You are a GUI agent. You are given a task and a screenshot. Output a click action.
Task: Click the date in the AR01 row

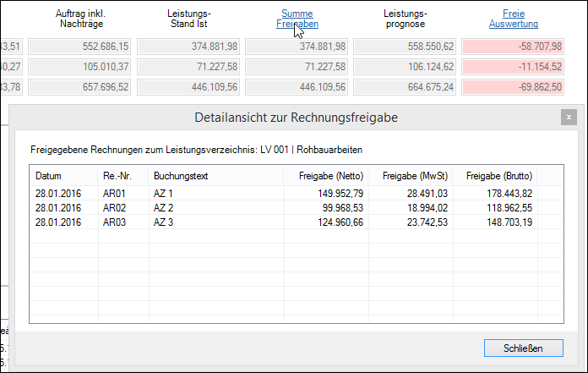click(x=58, y=194)
